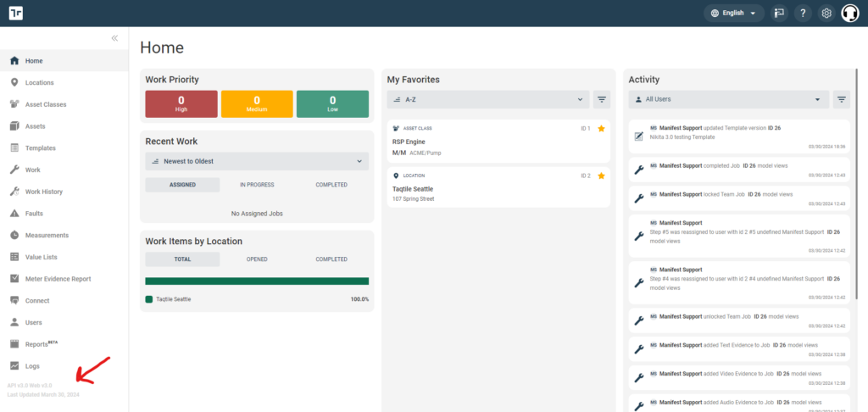Click the Faults warning triangle icon
The width and height of the screenshot is (868, 412).
[14, 213]
